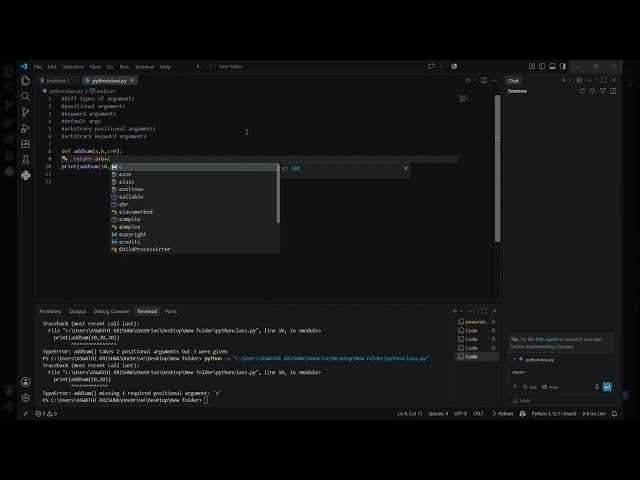
Task: Open the Extensions view
Action: (x=25, y=144)
